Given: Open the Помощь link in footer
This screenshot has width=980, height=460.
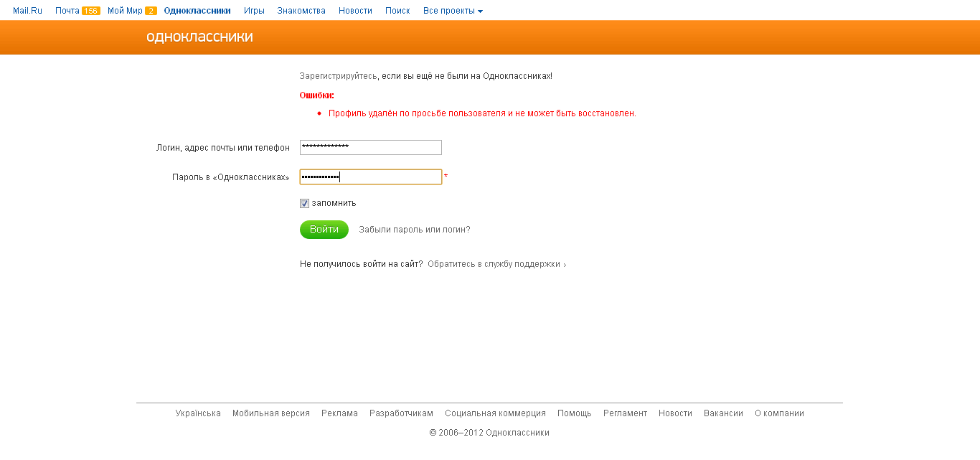Looking at the screenshot, I should 575,413.
